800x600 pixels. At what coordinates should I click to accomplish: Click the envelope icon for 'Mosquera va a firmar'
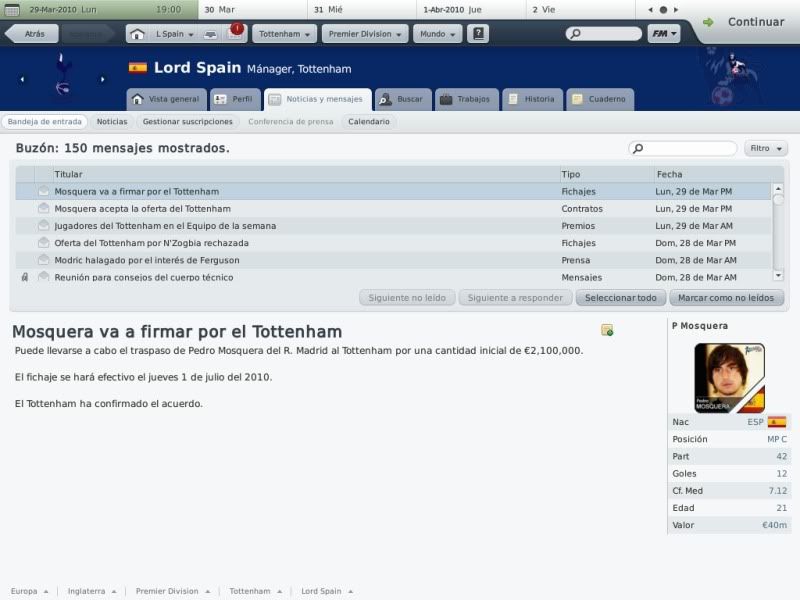click(x=44, y=191)
